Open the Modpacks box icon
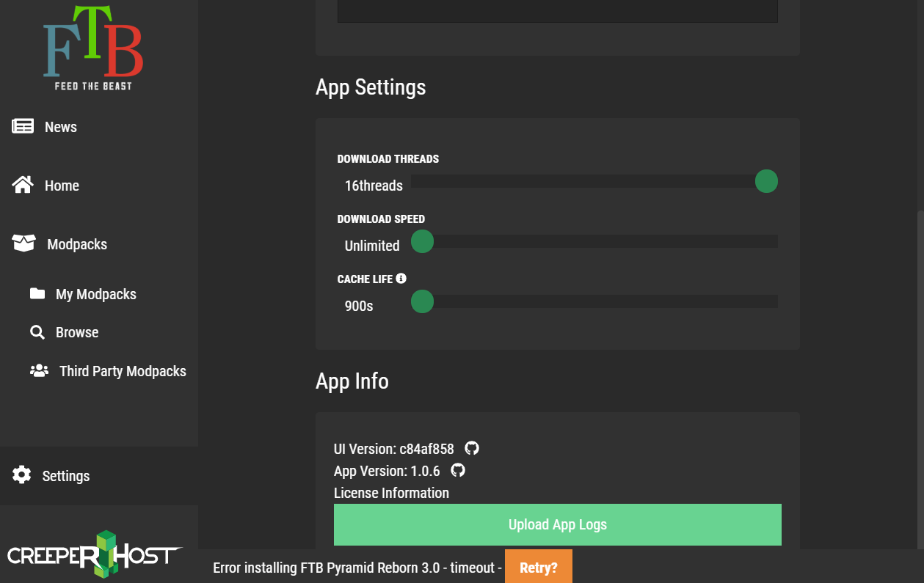This screenshot has height=583, width=924. click(22, 243)
